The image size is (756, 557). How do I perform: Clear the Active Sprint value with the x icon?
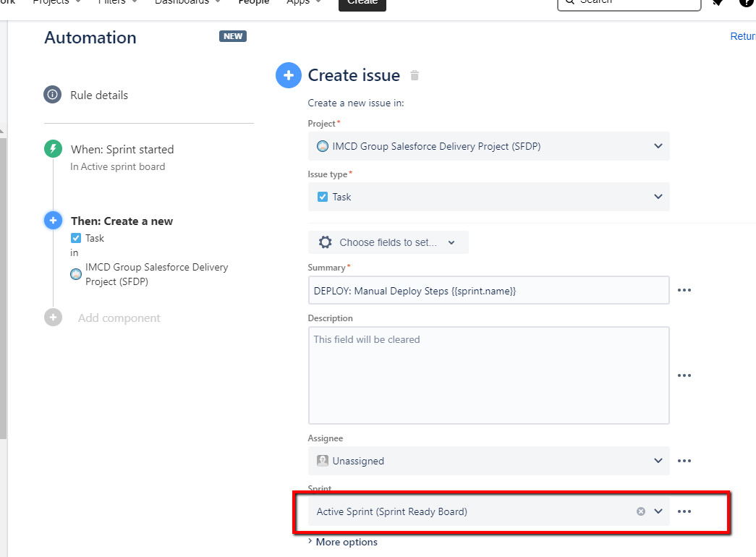pos(641,511)
